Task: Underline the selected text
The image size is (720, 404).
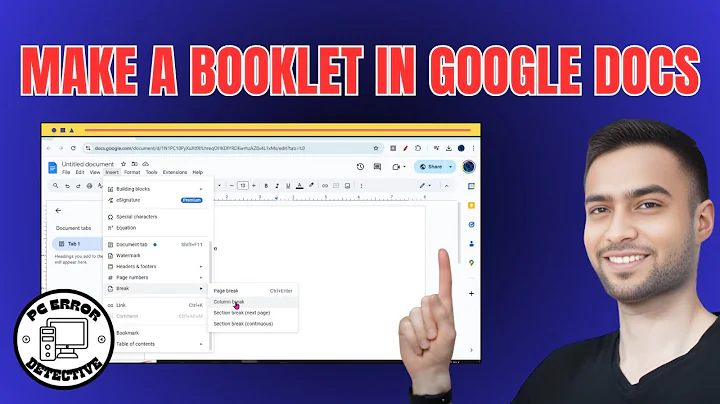Action: coord(288,185)
